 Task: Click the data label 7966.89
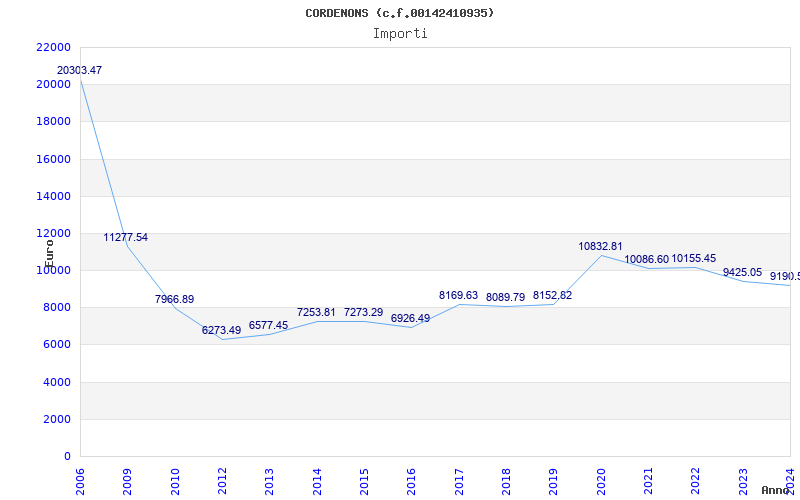point(174,299)
